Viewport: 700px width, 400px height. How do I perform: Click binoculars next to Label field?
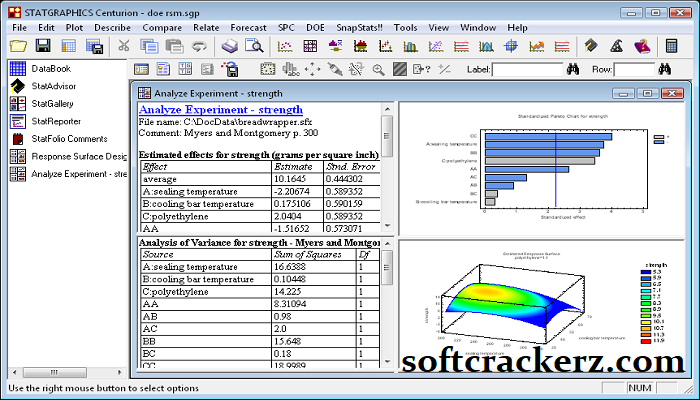pyautogui.click(x=573, y=69)
